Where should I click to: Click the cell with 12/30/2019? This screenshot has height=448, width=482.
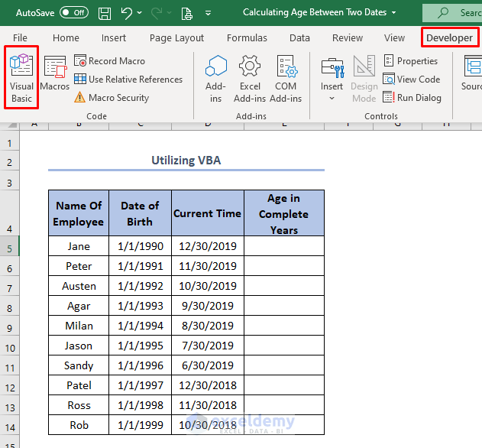208,246
